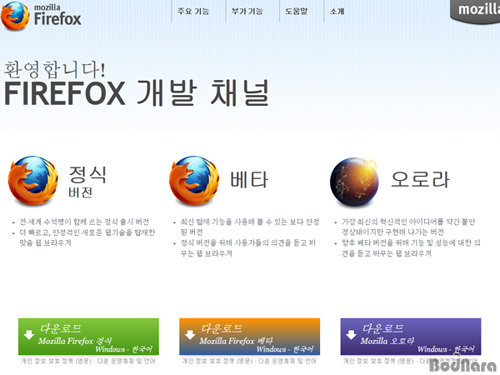
Task: Download Mozilla 오로라 with the purple button
Action: (410, 337)
